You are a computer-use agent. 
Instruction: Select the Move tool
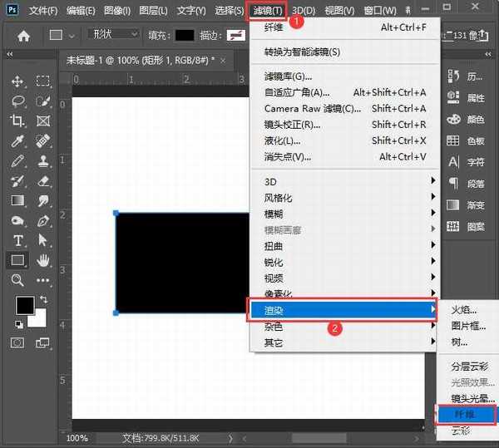pyautogui.click(x=17, y=81)
